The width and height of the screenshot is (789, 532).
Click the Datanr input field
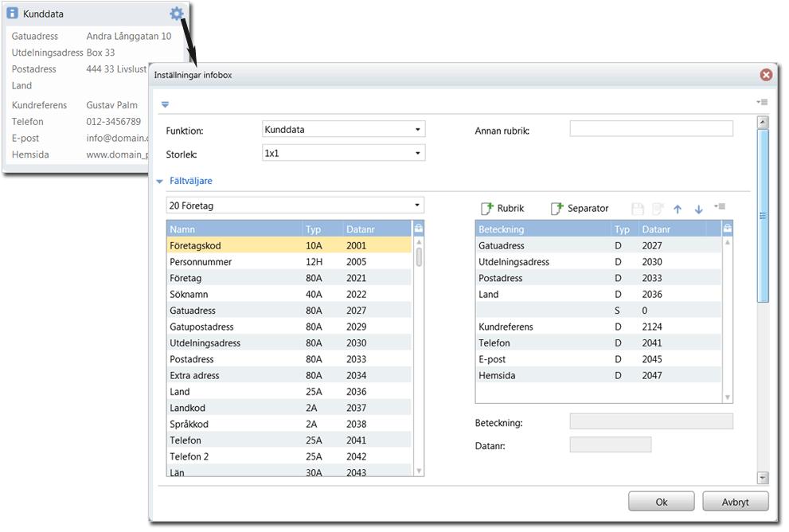pyautogui.click(x=611, y=444)
